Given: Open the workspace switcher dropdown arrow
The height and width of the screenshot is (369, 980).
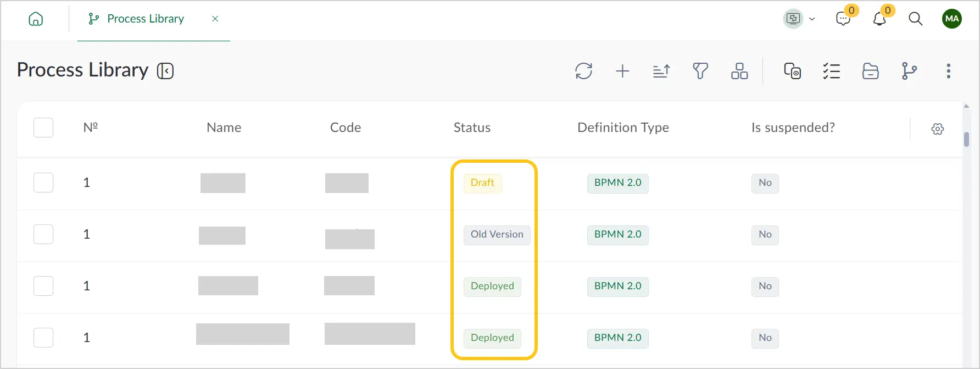Looking at the screenshot, I should tap(812, 19).
